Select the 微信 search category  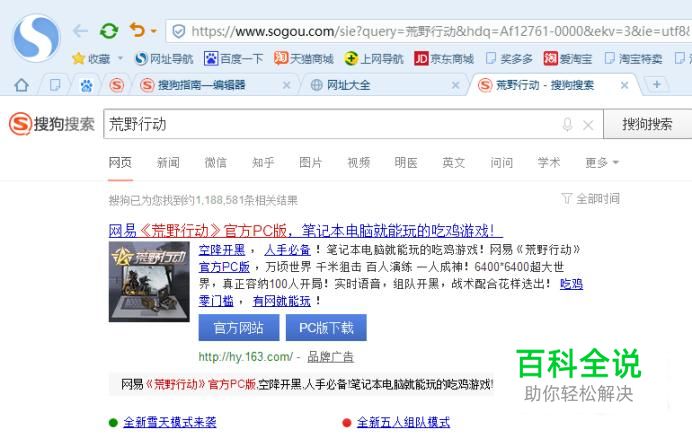215,162
